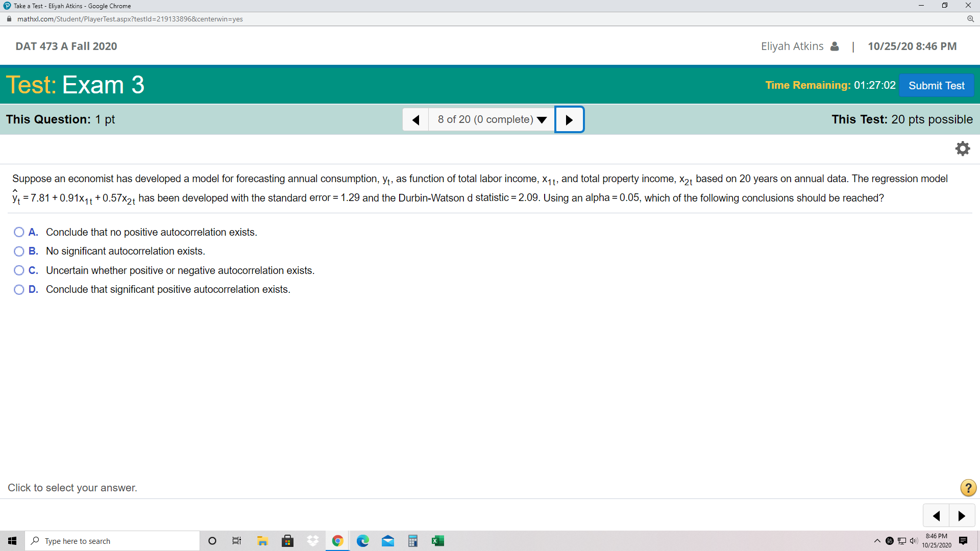Select answer B no significant autocorrelation
Image resolution: width=980 pixels, height=551 pixels.
tap(19, 252)
